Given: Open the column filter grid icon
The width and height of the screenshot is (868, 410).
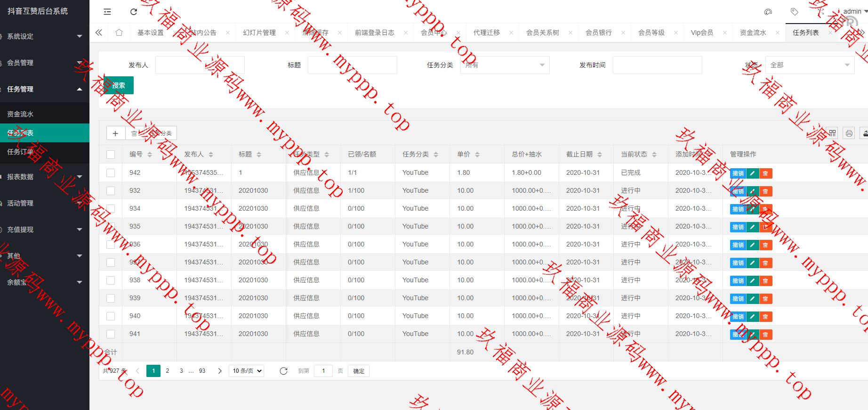Looking at the screenshot, I should (832, 133).
